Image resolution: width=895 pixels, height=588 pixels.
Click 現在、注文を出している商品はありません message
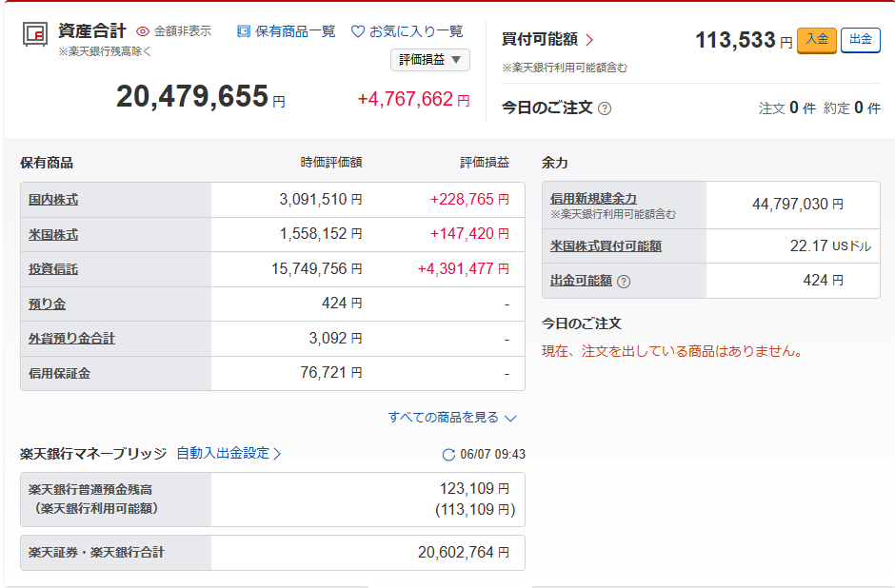pyautogui.click(x=672, y=351)
